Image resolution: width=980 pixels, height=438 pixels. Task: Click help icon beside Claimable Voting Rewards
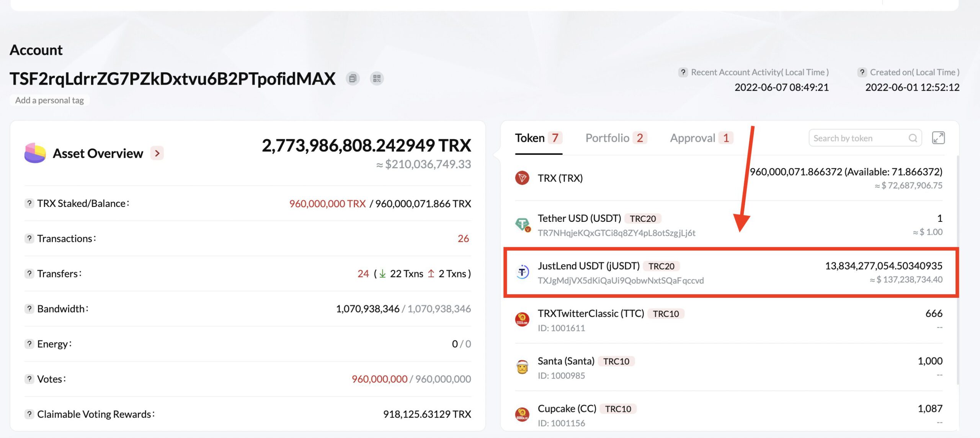[x=29, y=414]
